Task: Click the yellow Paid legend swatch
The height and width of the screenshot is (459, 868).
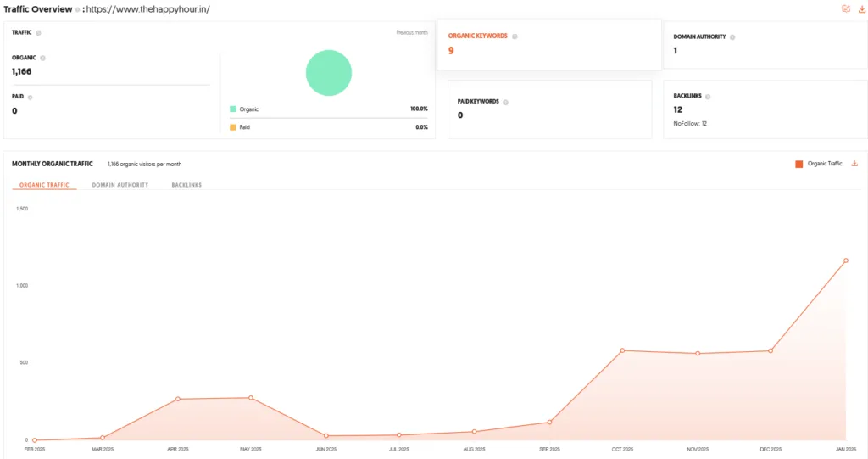Action: [233, 127]
